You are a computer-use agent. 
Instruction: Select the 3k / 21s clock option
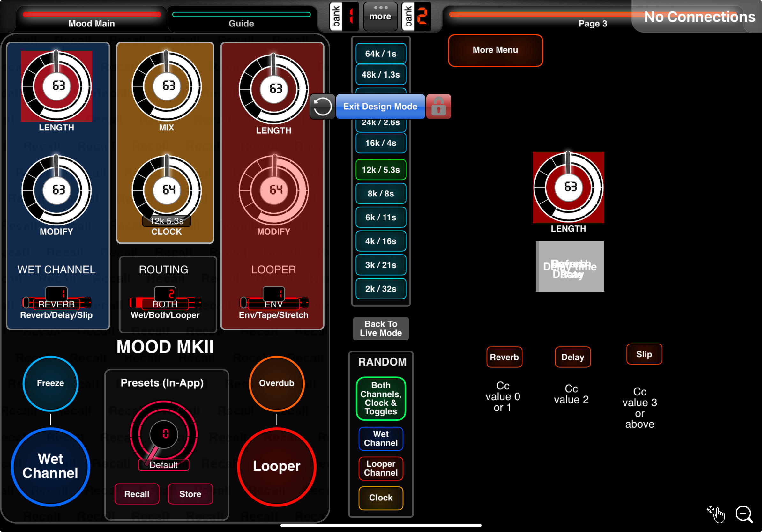click(x=381, y=265)
